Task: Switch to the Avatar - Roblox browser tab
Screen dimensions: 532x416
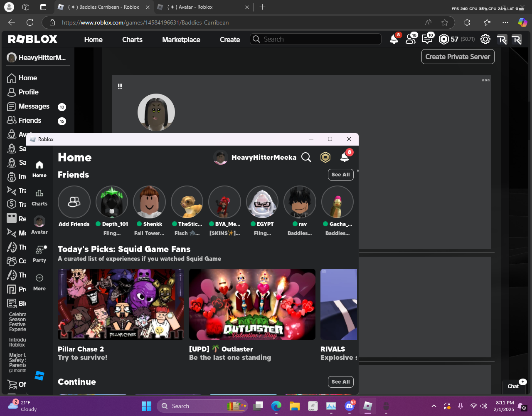Action: pyautogui.click(x=203, y=7)
